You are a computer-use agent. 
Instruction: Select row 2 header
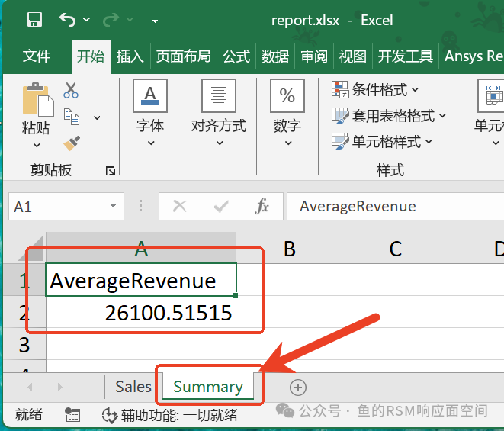click(24, 312)
